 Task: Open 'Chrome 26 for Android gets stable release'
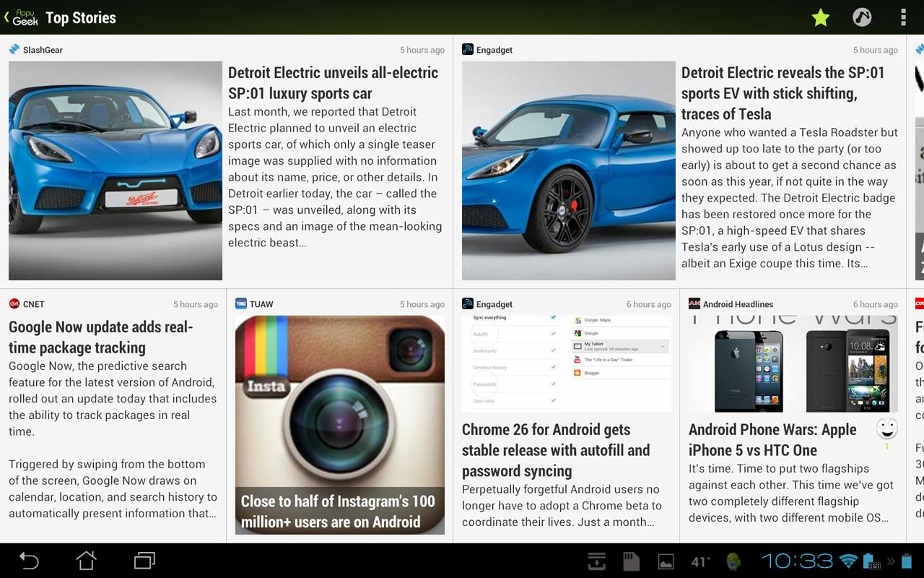[x=556, y=450]
